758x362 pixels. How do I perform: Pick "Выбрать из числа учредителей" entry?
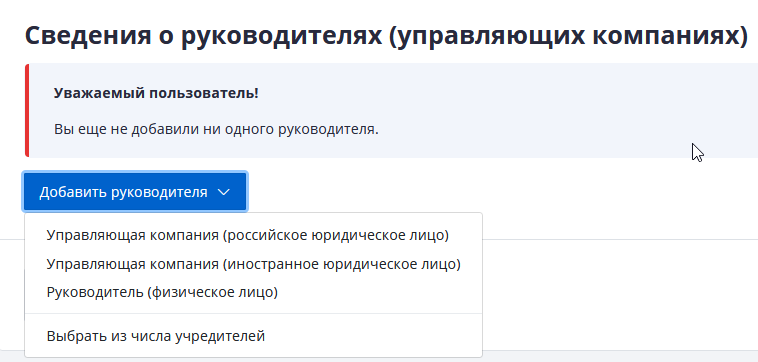156,336
